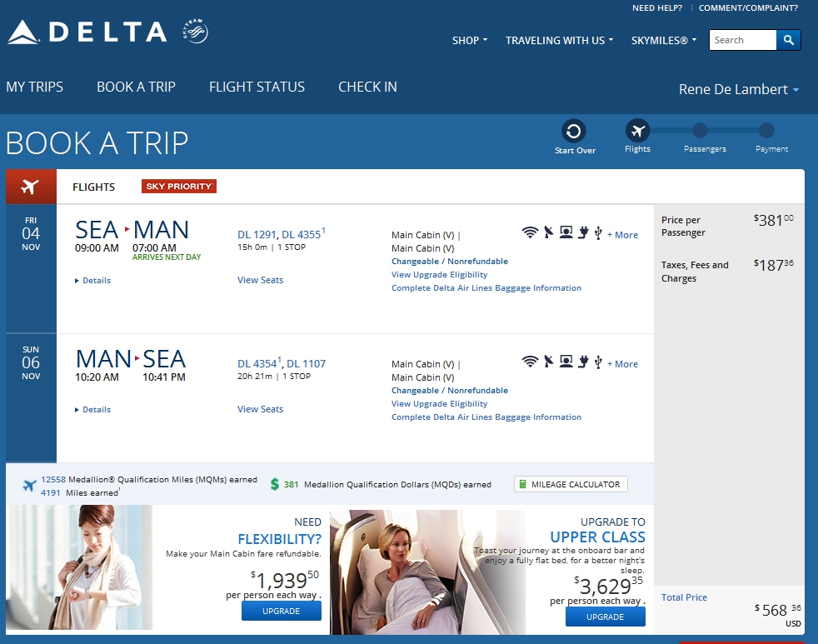Open View Seats for DL 1291 flight
The width and height of the screenshot is (818, 644).
tap(261, 280)
